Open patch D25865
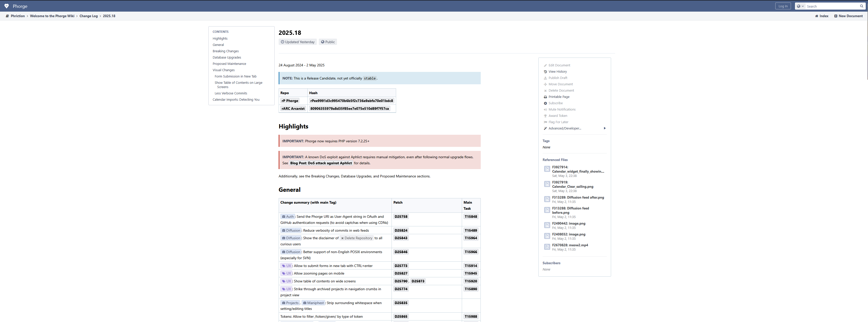The height and width of the screenshot is (322, 868). tap(401, 317)
